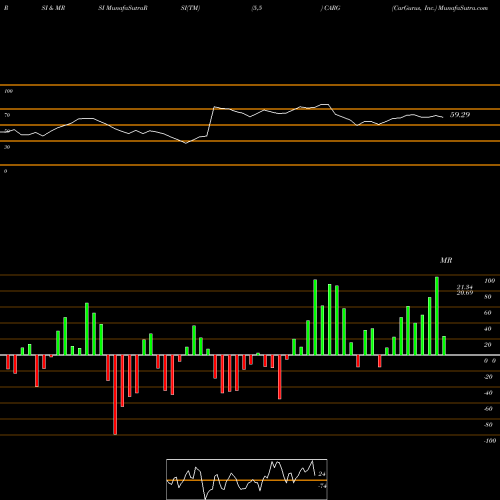Screen dimensions: 500x500
Task: Click the RSI axis label 100
Action: (x=8, y=91)
